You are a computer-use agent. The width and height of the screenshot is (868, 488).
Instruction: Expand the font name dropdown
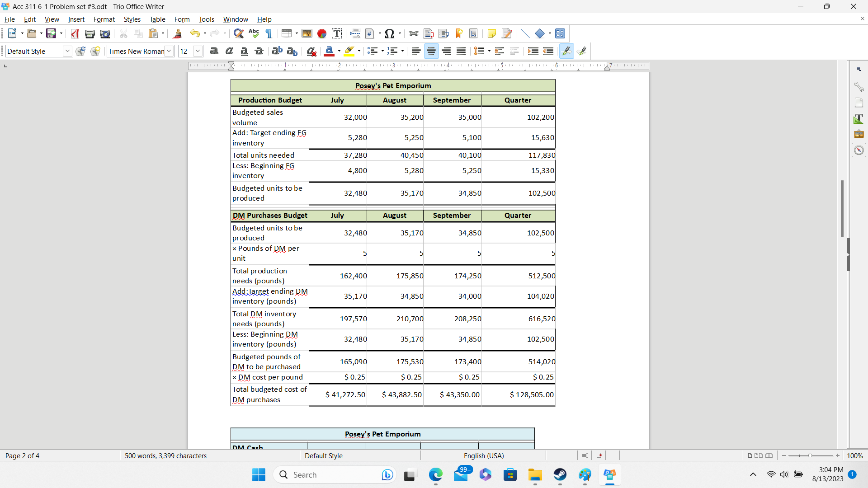point(169,51)
